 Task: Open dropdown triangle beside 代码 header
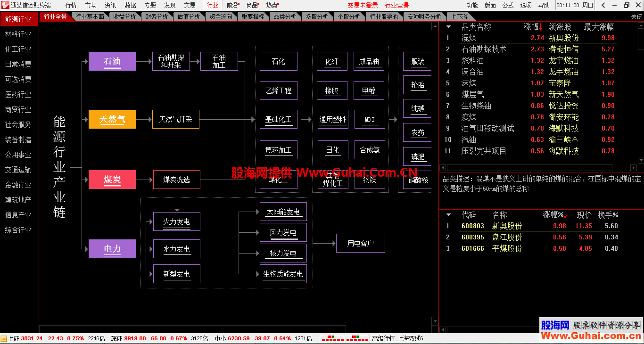[x=448, y=215]
